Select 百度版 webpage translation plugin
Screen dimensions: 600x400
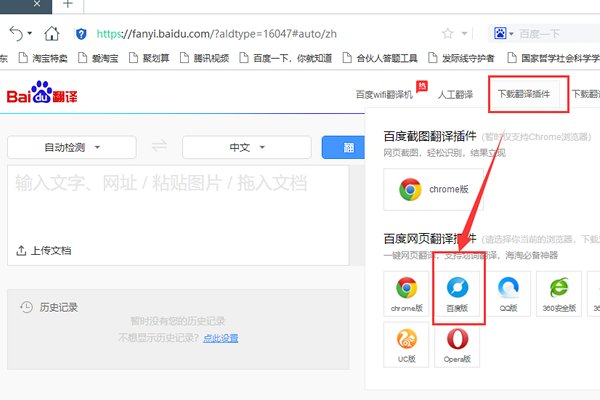pyautogui.click(x=457, y=294)
